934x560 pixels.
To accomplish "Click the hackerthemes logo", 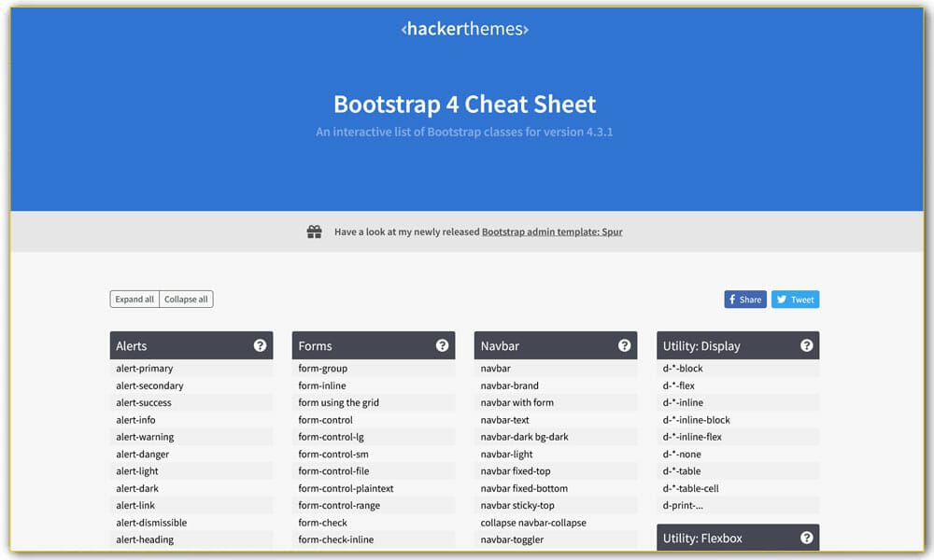I will click(464, 29).
